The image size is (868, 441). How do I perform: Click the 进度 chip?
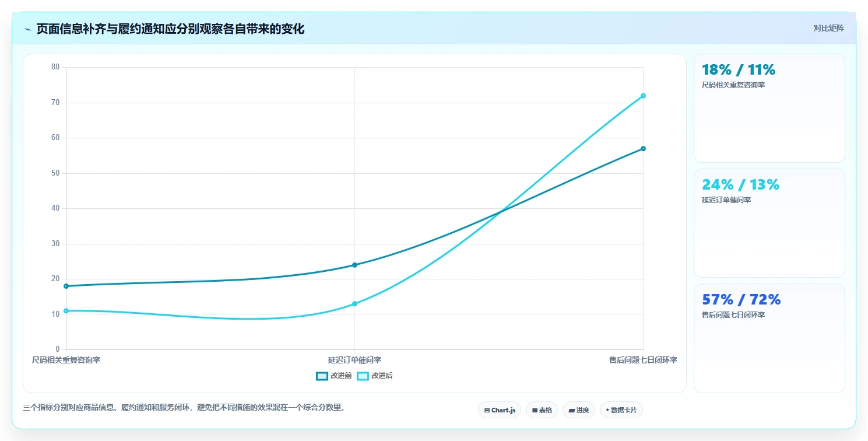coord(579,410)
